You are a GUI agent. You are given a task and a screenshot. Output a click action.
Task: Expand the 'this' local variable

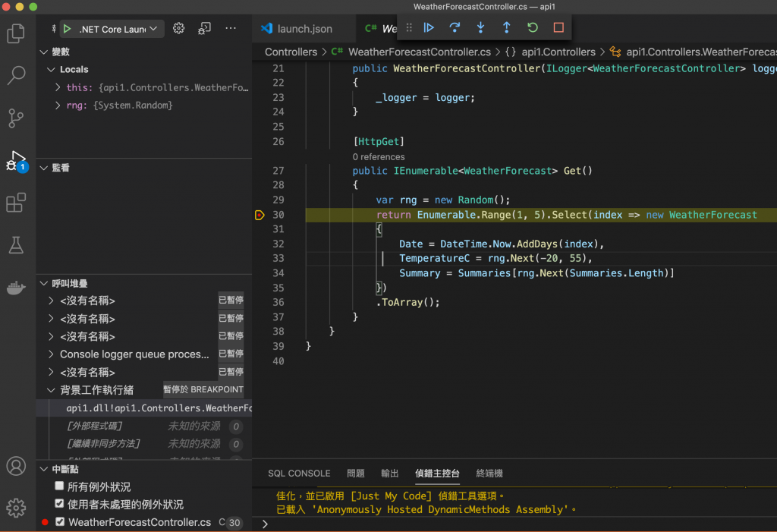point(58,88)
